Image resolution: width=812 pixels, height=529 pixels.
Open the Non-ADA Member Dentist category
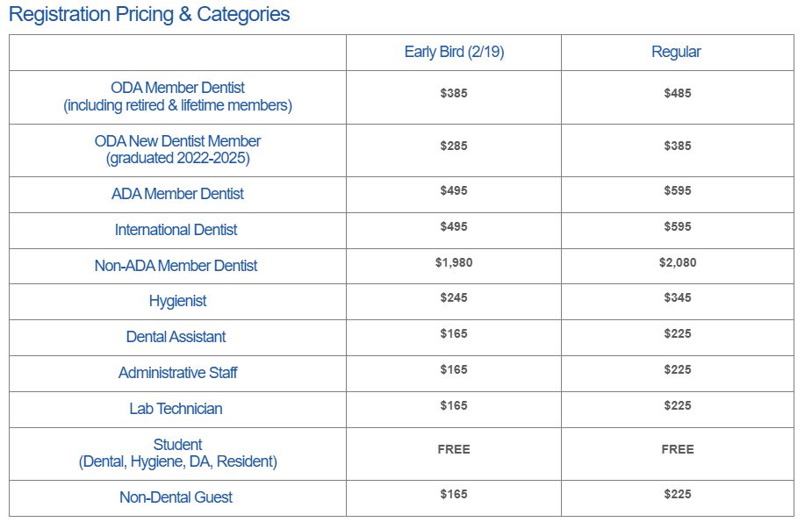[x=176, y=266]
